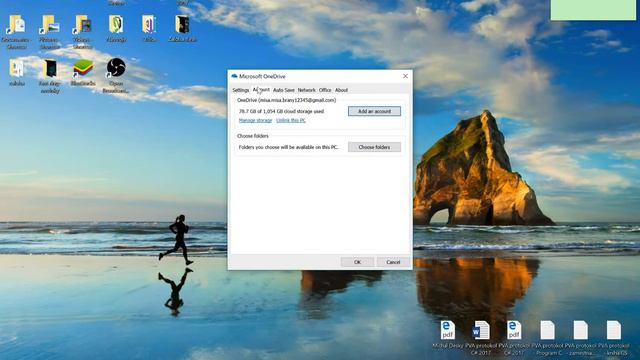Select the Account tab
Viewport: 640px width, 360px height.
[x=261, y=89]
